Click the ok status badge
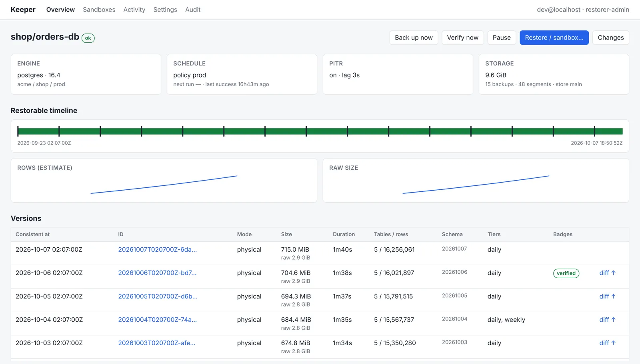The height and width of the screenshot is (364, 640). tap(88, 38)
